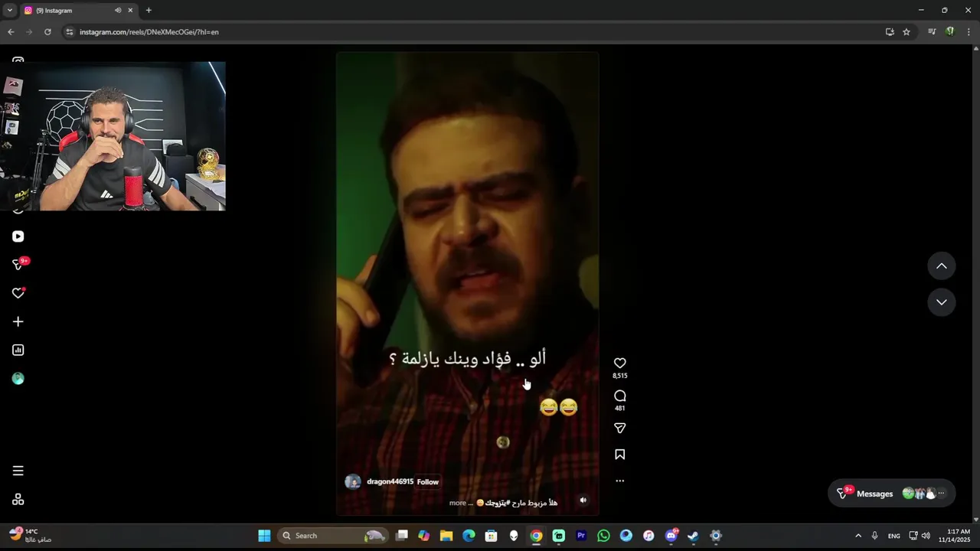Image resolution: width=980 pixels, height=551 pixels.
Task: Open comments on the reel
Action: pos(620,396)
